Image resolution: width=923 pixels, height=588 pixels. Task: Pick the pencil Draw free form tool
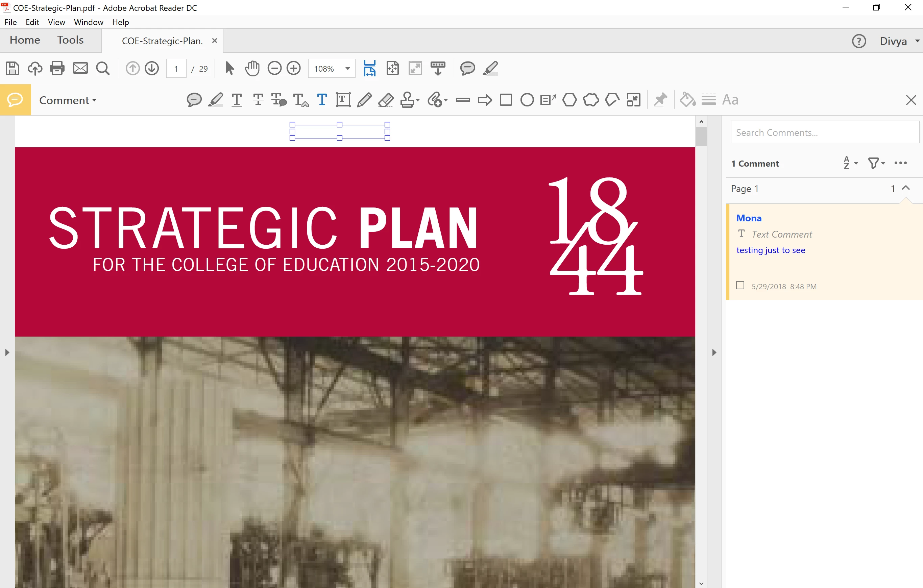[x=364, y=100]
